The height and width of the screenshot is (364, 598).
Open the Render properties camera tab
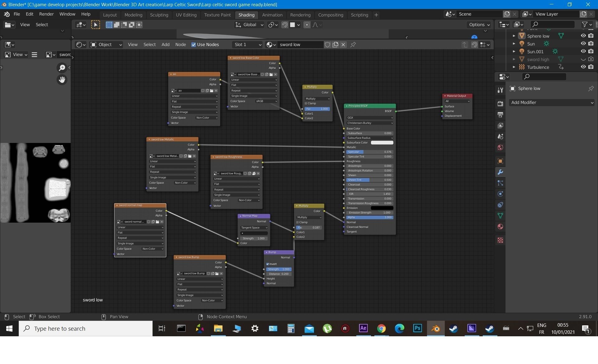point(500,104)
